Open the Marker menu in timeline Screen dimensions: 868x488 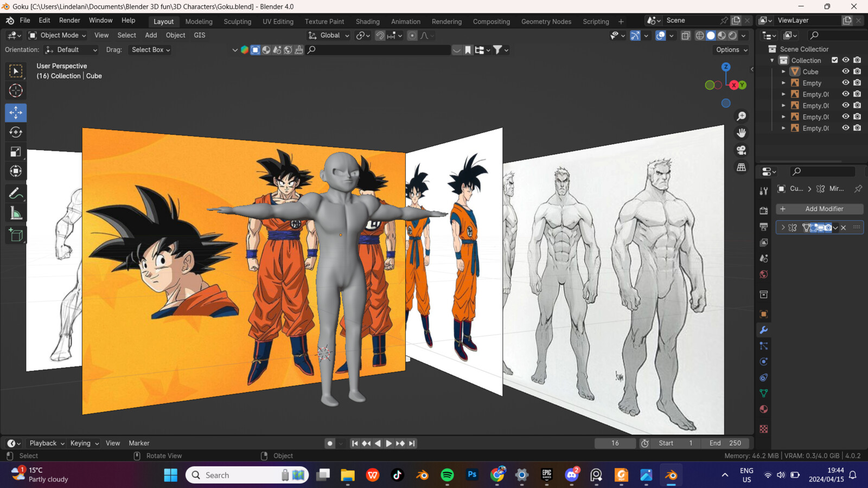coord(139,443)
